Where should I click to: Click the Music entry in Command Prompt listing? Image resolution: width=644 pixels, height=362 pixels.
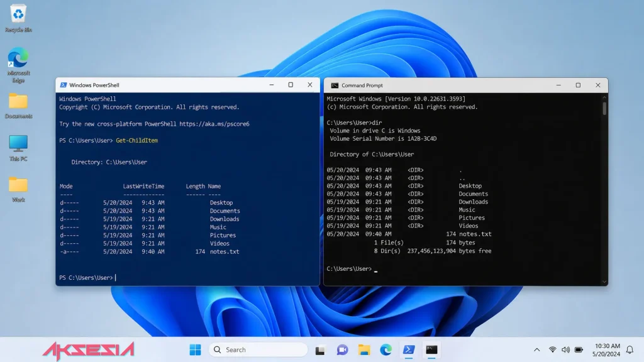pos(467,210)
